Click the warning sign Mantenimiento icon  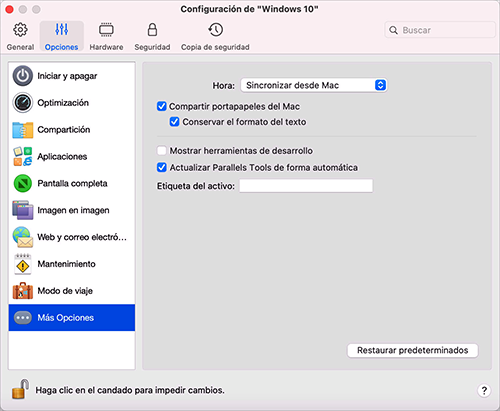[23, 264]
